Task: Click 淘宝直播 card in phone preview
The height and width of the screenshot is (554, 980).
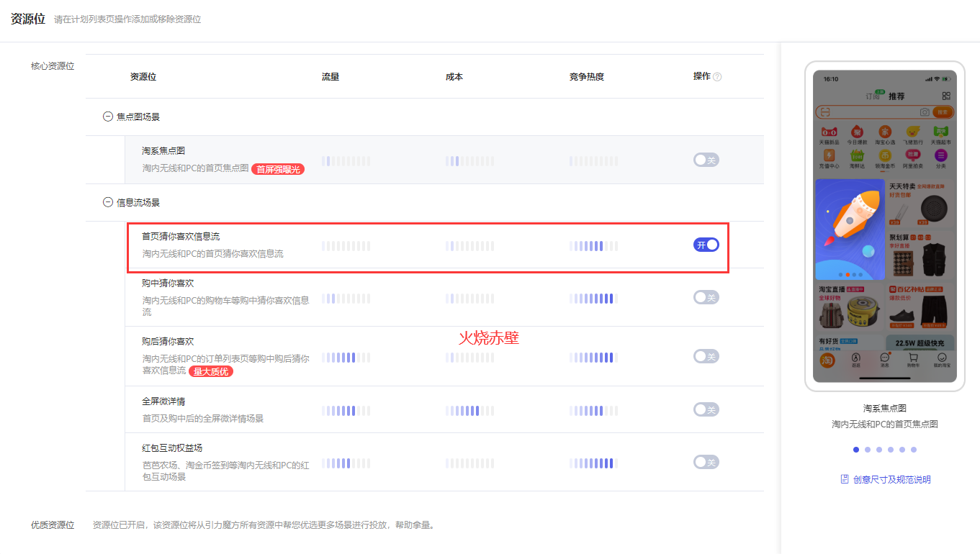Action: [x=850, y=306]
